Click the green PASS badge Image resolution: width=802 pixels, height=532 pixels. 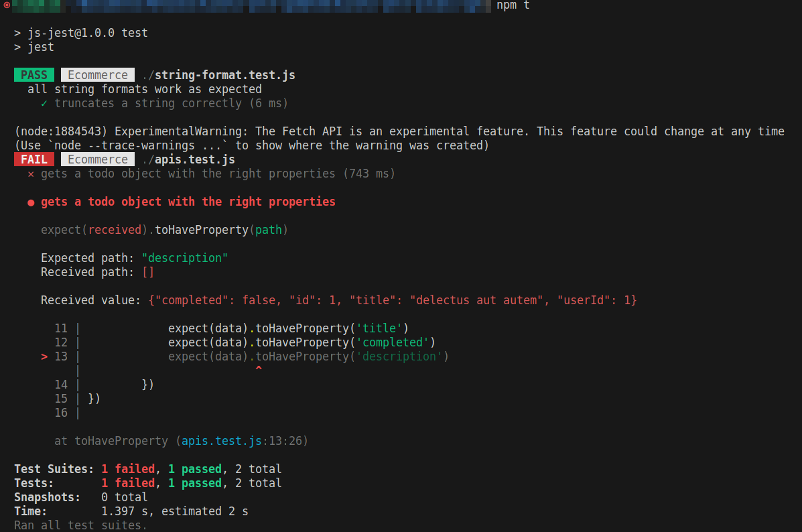click(x=34, y=74)
